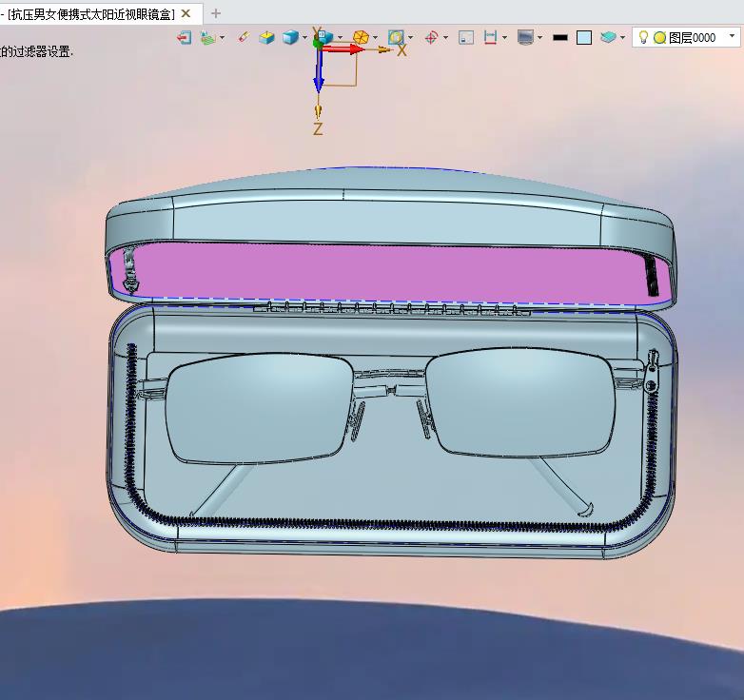
Task: Click the 的过滤器设置 prompt text
Action: [x=36, y=51]
